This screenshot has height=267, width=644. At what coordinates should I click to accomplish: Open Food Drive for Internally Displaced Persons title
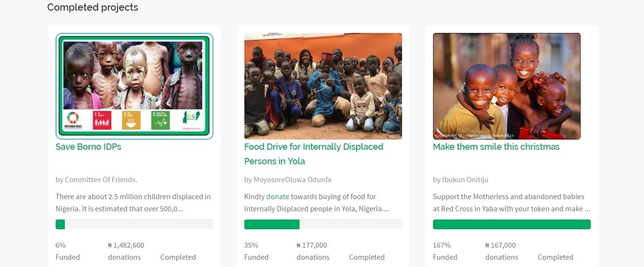(314, 154)
